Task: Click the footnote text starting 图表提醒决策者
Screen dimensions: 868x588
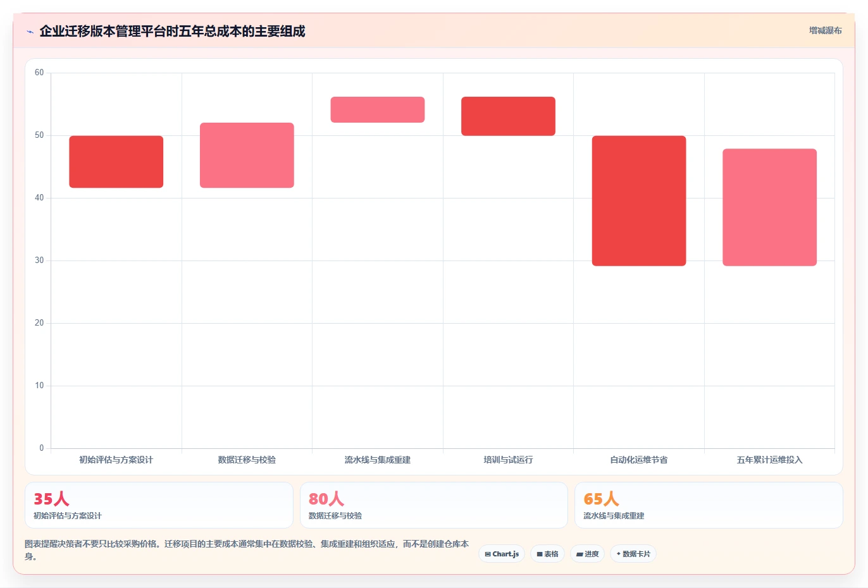Action: 247,550
